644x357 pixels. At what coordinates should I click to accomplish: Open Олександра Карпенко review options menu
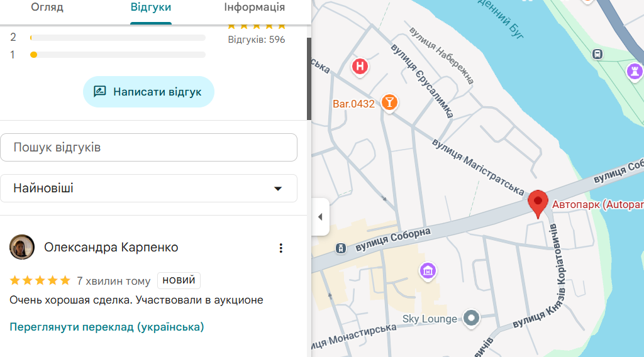pos(281,248)
